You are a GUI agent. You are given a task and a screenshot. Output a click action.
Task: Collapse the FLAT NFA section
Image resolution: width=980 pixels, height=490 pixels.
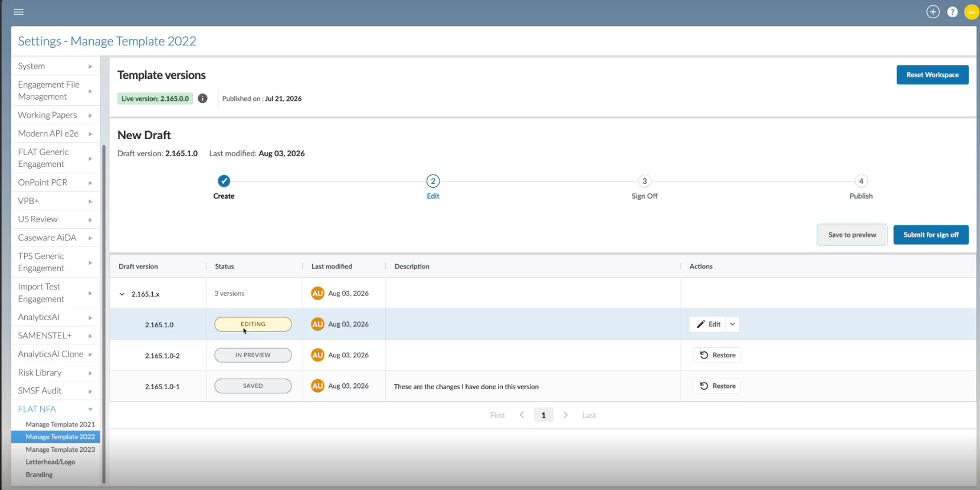55,409
